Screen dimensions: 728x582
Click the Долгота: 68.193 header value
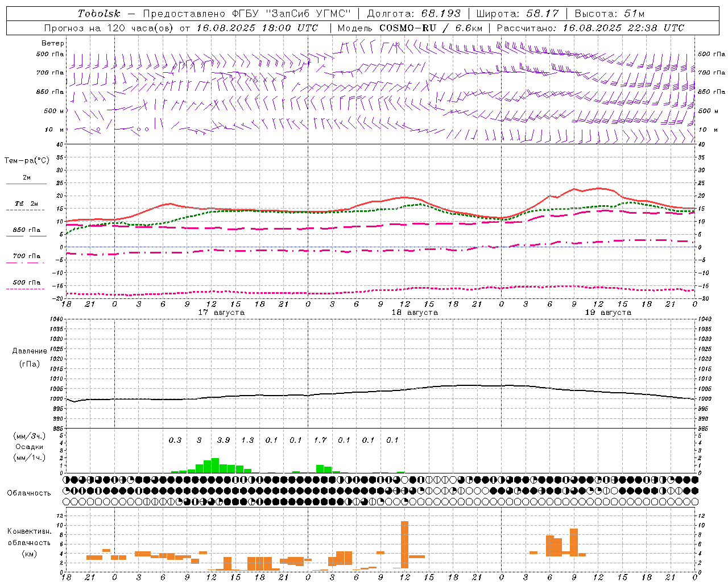click(x=413, y=14)
